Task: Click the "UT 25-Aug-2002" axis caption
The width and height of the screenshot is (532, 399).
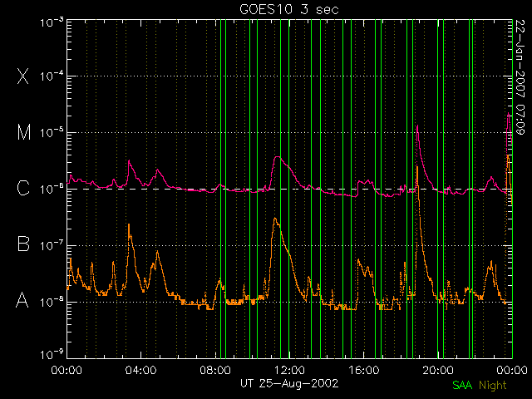Action: 289,383
